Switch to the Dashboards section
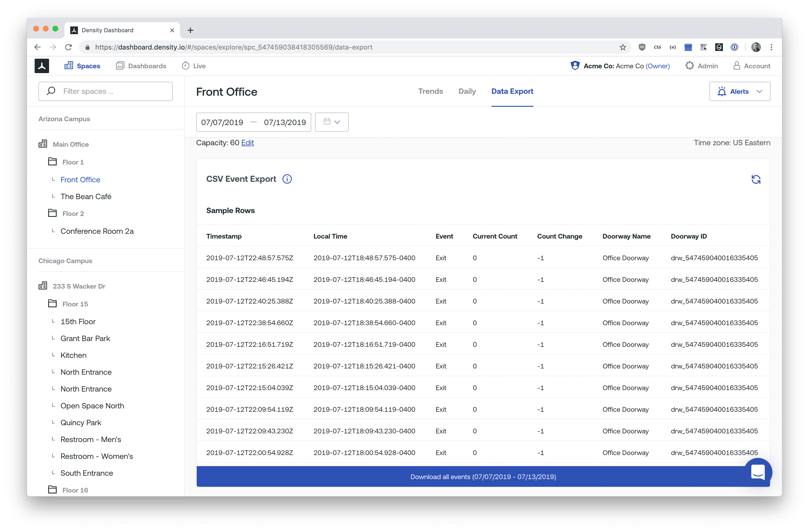Image resolution: width=809 pixels, height=532 pixels. tap(141, 66)
